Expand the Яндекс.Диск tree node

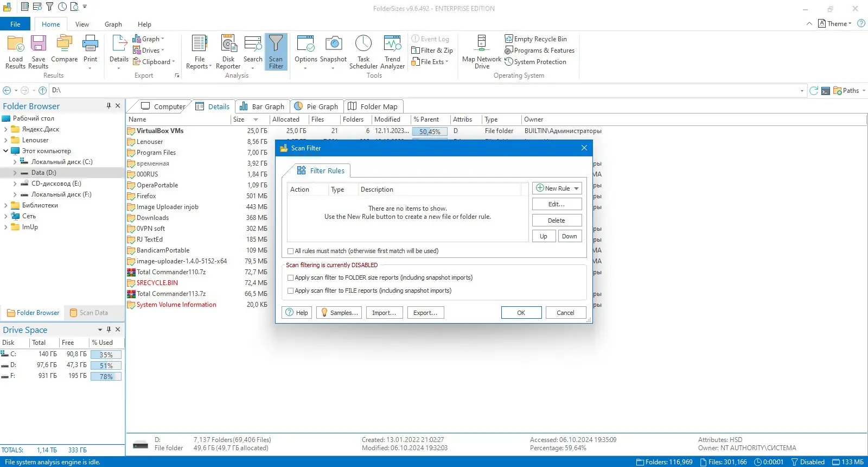5,129
